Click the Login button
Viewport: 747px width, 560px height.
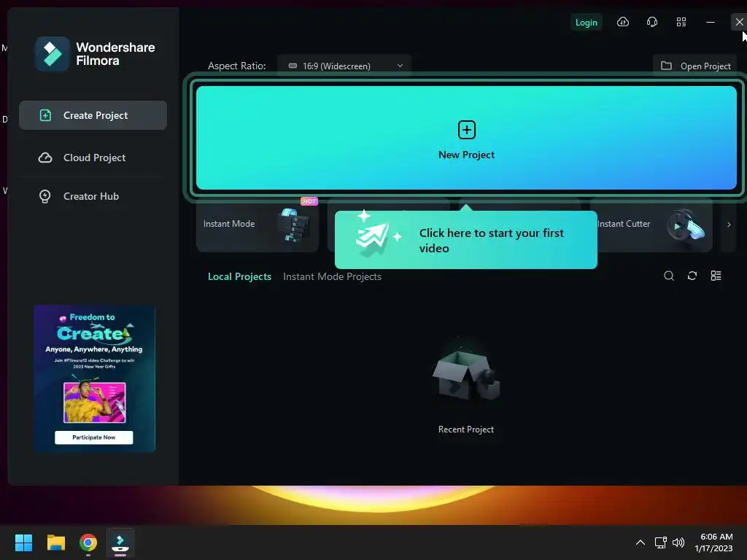coord(586,23)
